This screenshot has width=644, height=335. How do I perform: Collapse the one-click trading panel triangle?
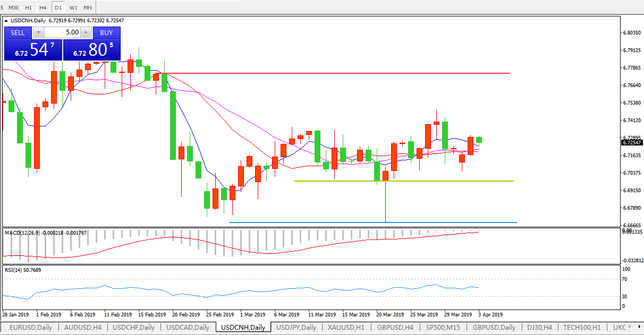click(6, 21)
